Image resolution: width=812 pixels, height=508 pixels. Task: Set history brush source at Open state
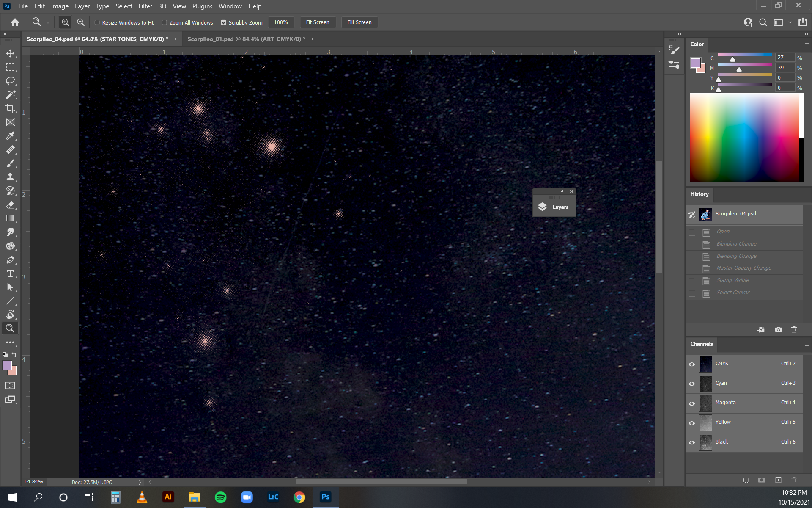coord(692,232)
